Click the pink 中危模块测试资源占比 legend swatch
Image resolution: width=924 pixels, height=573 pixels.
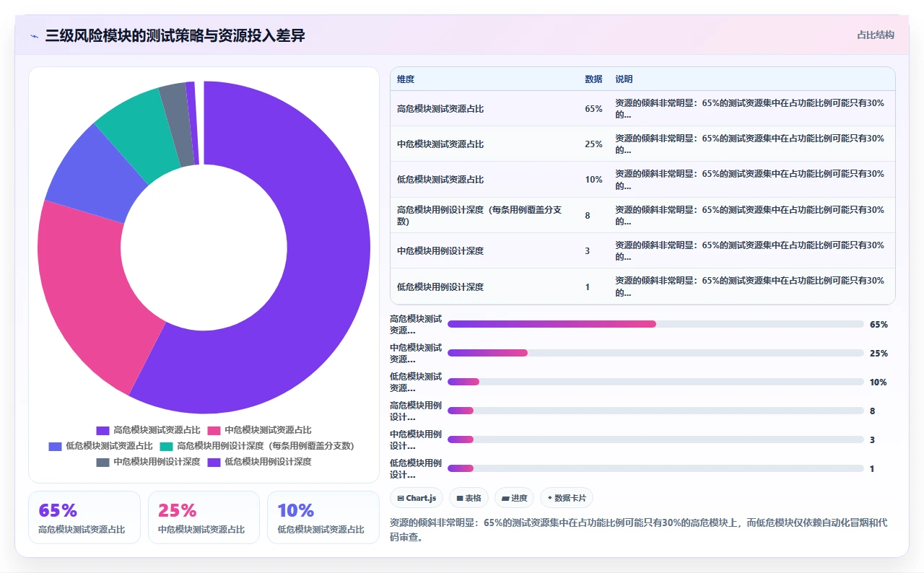click(x=213, y=430)
